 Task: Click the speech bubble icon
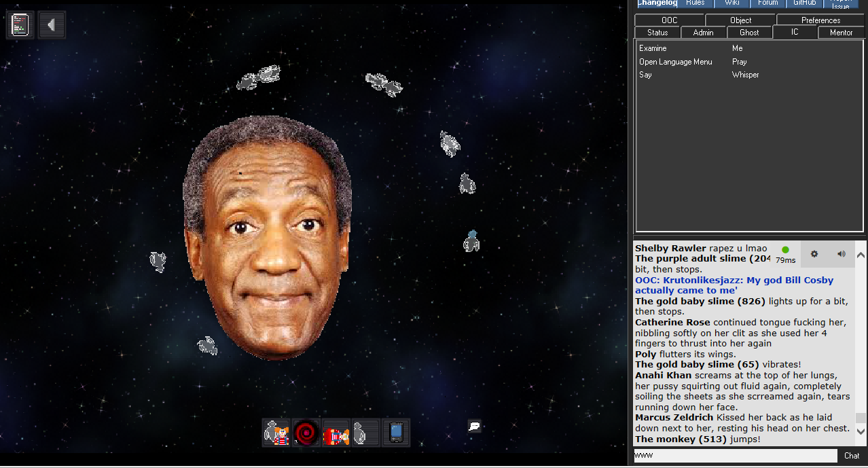(x=475, y=427)
